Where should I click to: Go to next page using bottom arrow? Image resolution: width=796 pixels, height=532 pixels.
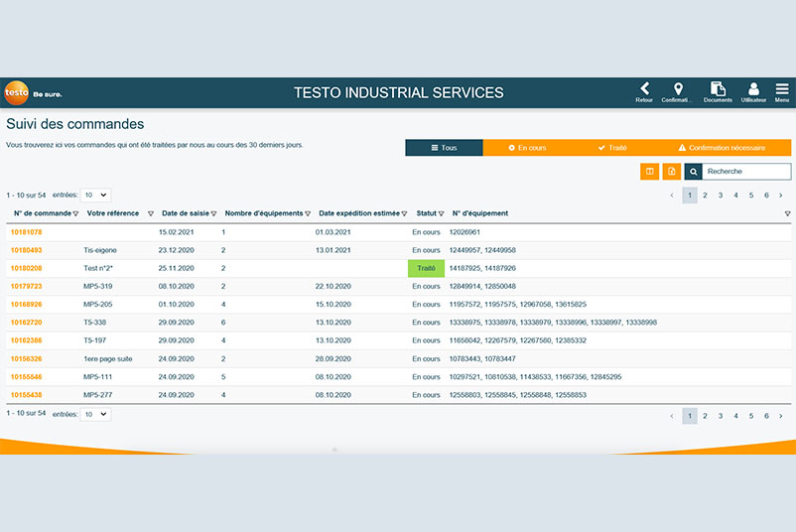click(x=781, y=416)
